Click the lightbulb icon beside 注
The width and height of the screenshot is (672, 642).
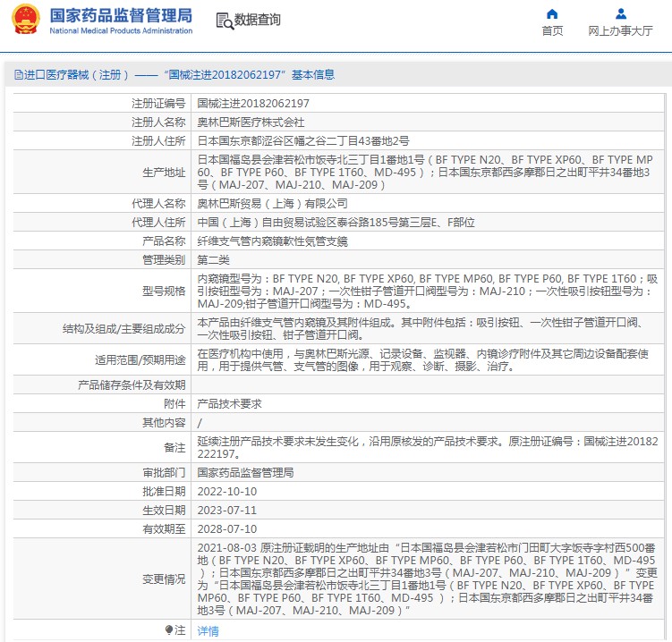[x=169, y=630]
